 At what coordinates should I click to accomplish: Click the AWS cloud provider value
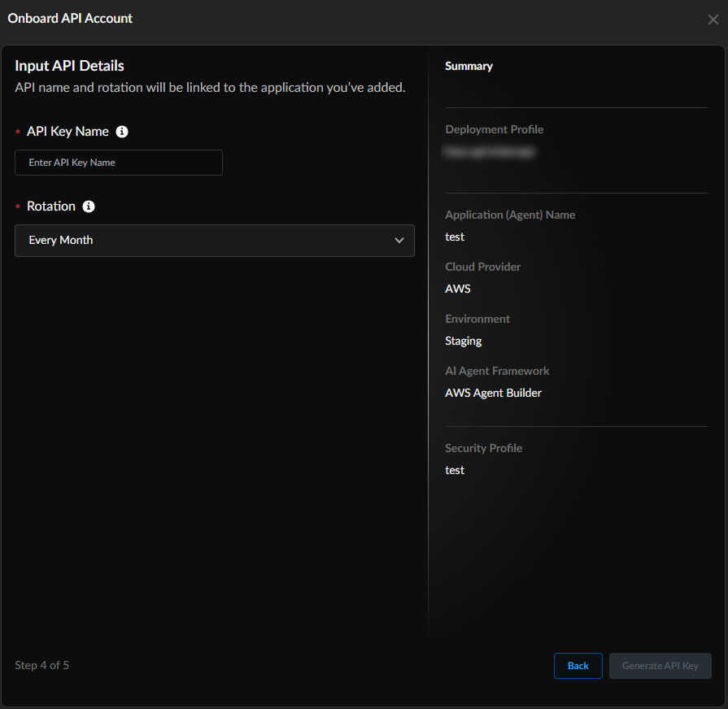[x=458, y=289]
